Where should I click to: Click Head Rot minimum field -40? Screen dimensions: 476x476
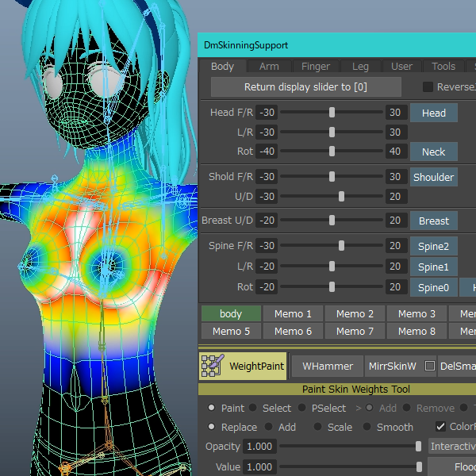click(x=267, y=152)
